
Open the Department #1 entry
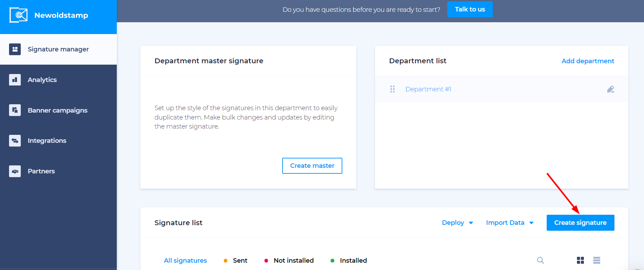point(428,89)
